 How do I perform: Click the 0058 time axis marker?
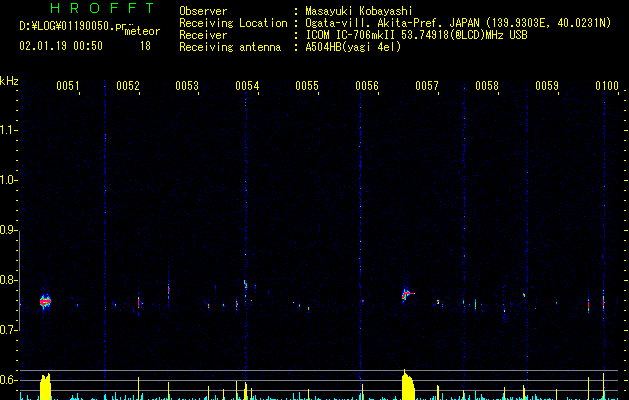[x=487, y=86]
